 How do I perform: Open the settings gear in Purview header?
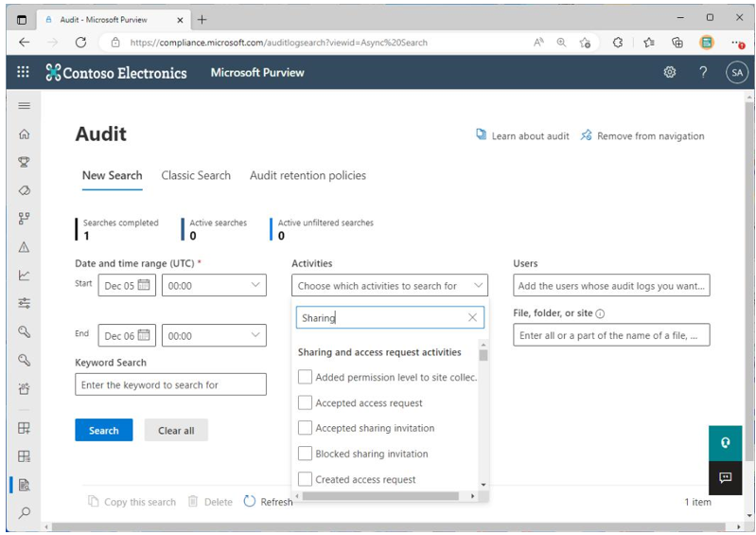[669, 72]
